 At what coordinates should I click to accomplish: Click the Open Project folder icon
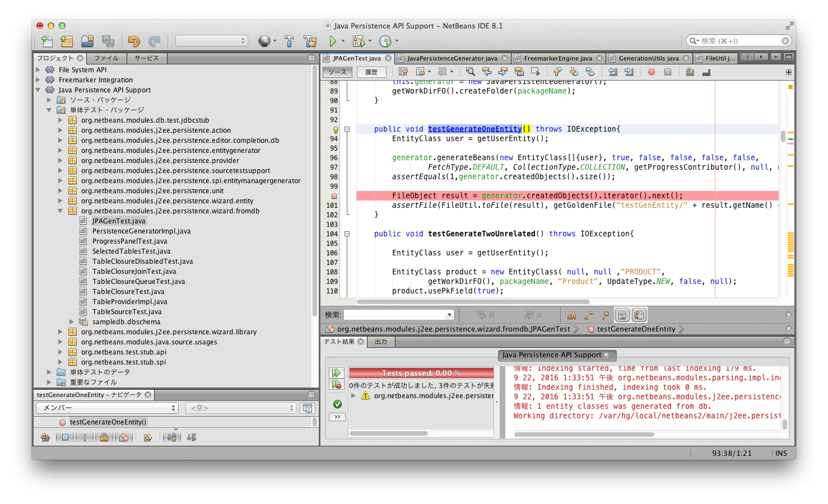87,41
